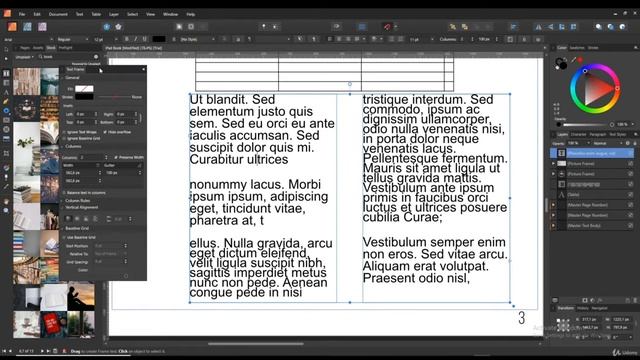Switch to the Stroke tab
640x360 pixels.
[x=593, y=48]
